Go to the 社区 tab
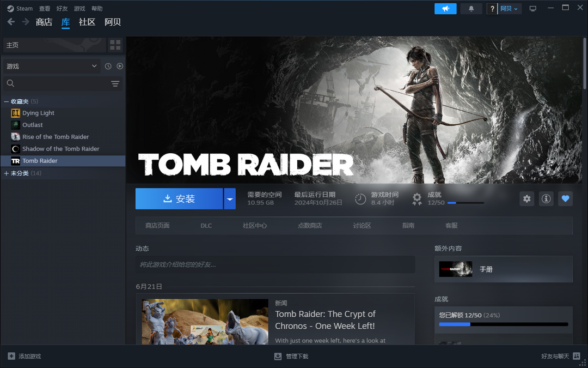 pos(87,22)
